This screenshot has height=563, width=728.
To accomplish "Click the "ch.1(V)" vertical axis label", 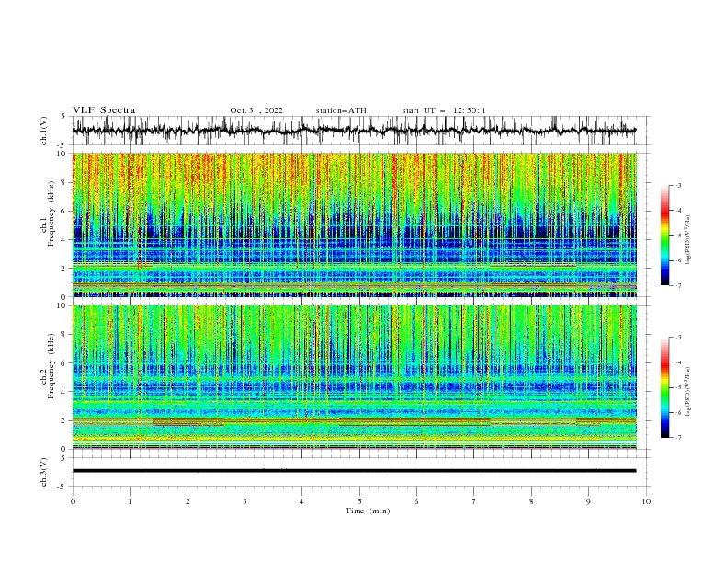I will (x=44, y=131).
